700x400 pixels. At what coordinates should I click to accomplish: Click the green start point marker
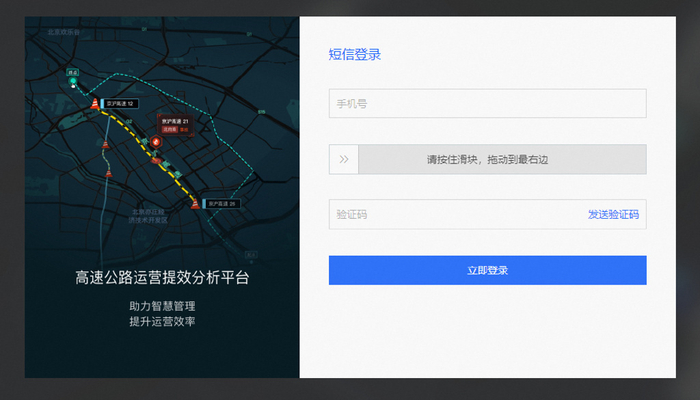[73, 82]
